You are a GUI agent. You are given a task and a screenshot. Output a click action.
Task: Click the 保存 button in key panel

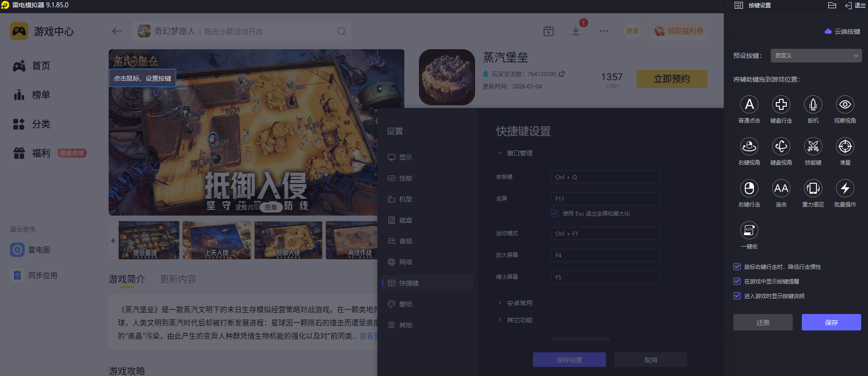tap(831, 322)
